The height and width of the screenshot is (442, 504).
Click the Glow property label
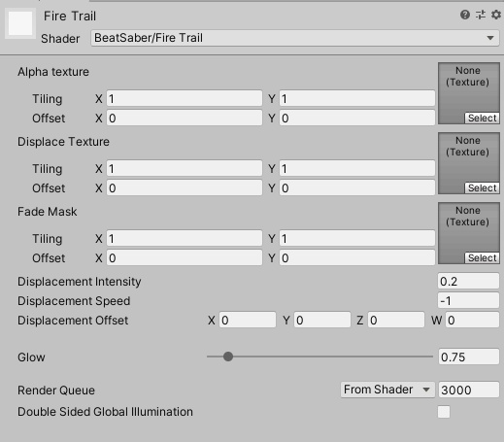coord(31,357)
